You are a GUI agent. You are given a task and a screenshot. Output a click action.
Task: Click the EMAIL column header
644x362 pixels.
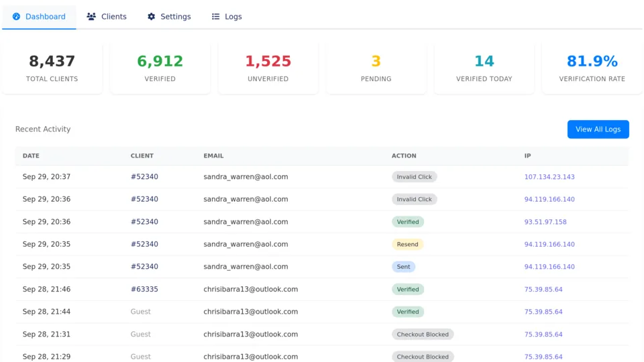213,156
